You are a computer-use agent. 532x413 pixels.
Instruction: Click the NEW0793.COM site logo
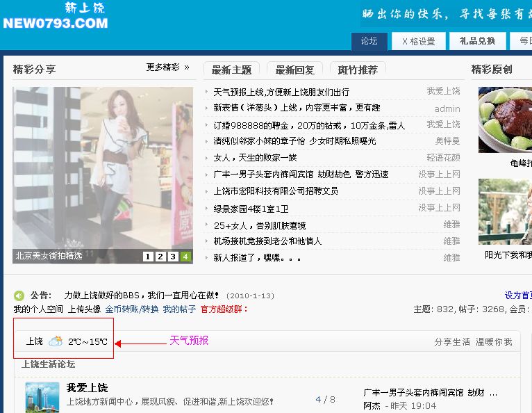coord(56,15)
